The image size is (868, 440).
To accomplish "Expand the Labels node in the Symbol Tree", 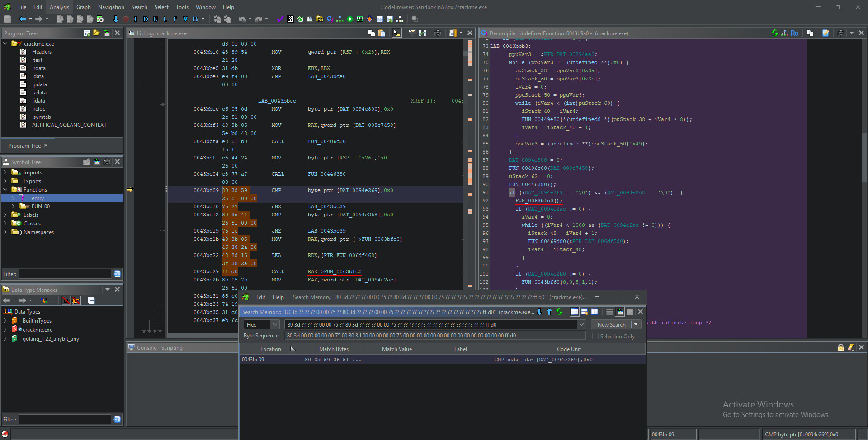I will click(x=5, y=215).
